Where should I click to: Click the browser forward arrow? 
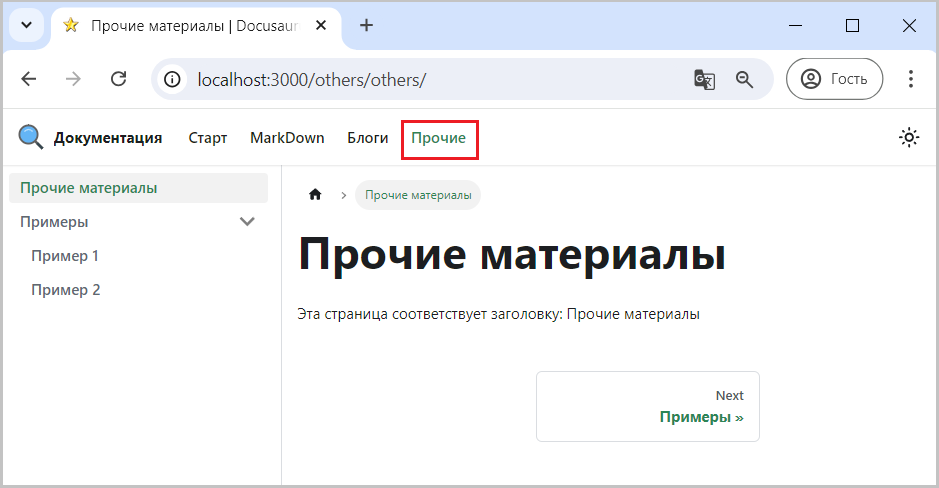point(73,79)
